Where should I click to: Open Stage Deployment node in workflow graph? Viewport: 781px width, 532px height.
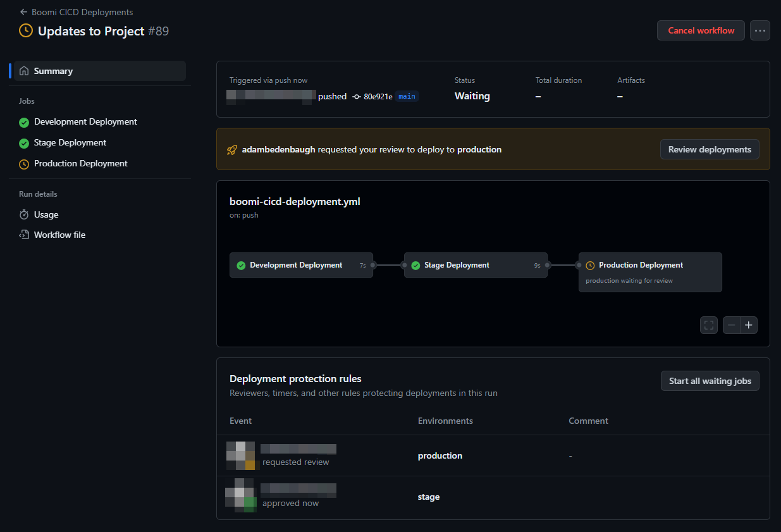[x=476, y=265]
